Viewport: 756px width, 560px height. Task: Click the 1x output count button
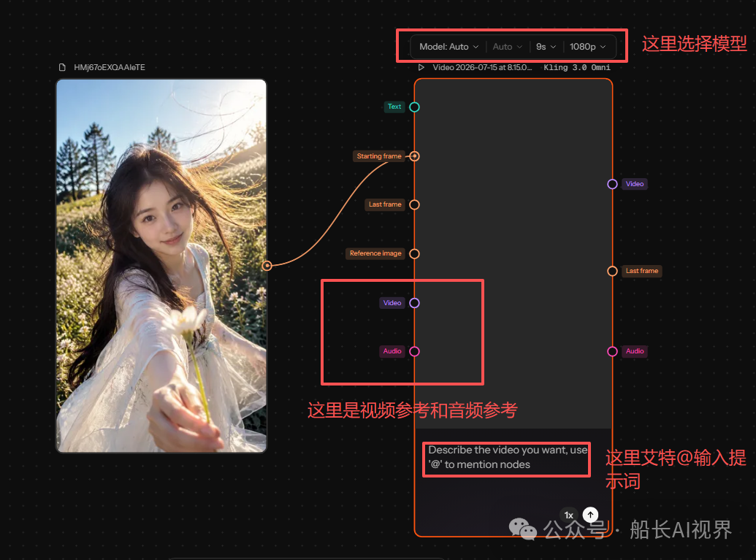(x=569, y=515)
